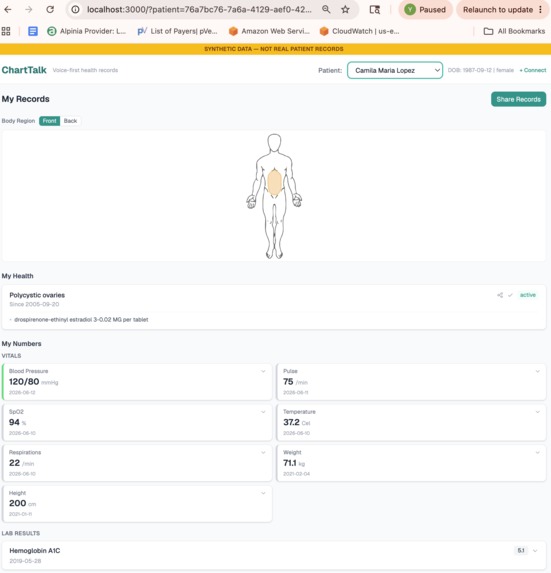The width and height of the screenshot is (551, 573).
Task: Open the Chrome three-dot menu
Action: point(540,10)
